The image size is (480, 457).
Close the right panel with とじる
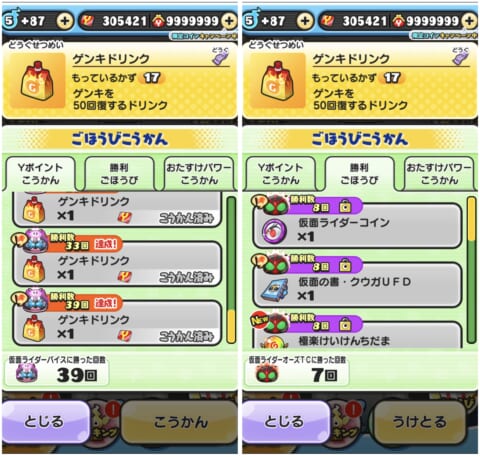(x=285, y=422)
